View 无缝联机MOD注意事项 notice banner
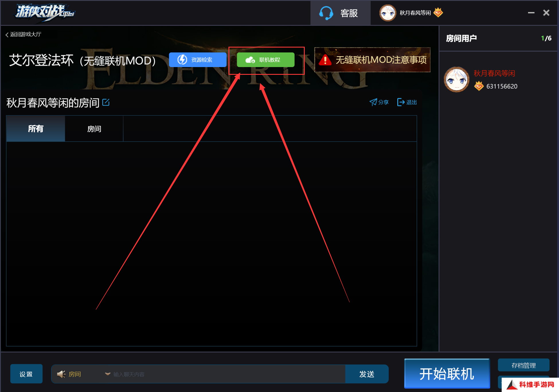The image size is (559, 392). pos(372,60)
